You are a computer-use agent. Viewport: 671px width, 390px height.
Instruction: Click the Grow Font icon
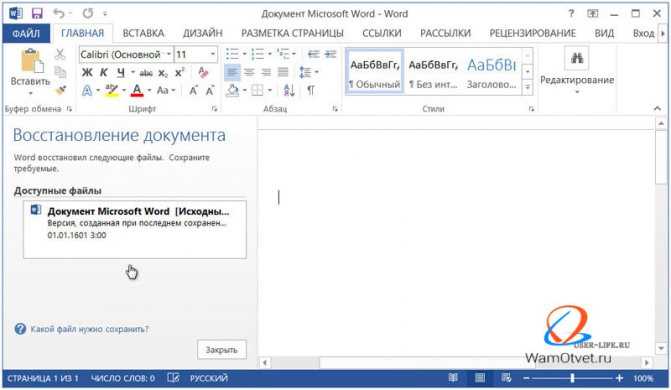[193, 90]
